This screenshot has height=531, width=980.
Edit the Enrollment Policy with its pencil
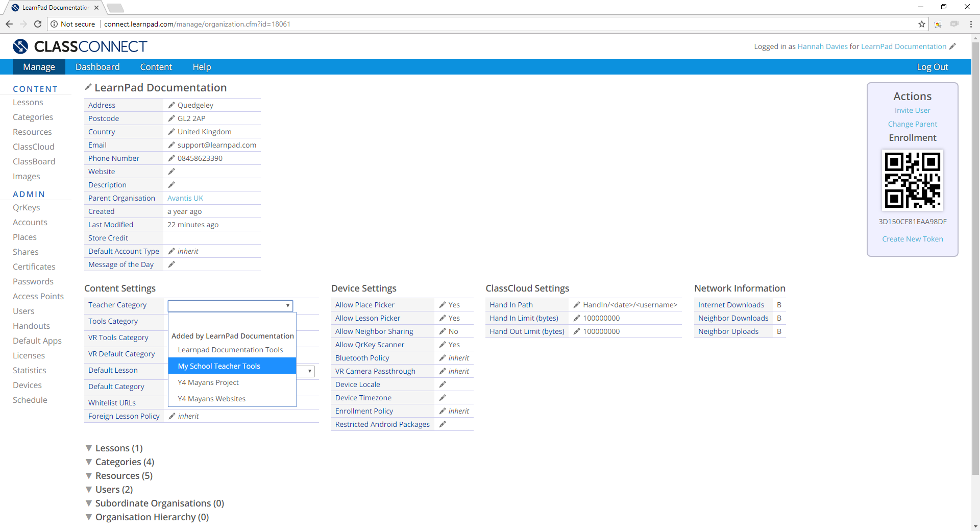pyautogui.click(x=443, y=411)
